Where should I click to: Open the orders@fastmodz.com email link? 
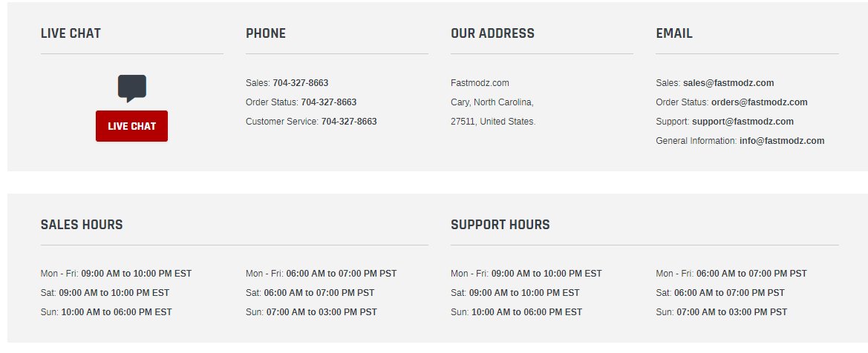tap(760, 102)
